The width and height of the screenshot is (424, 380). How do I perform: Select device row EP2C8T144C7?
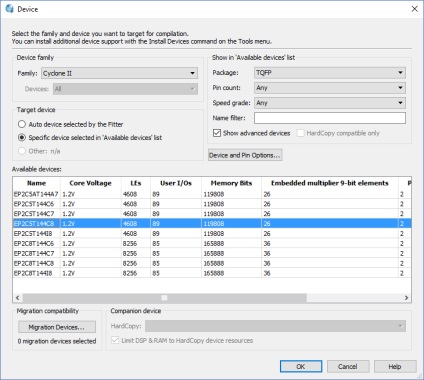coord(212,253)
